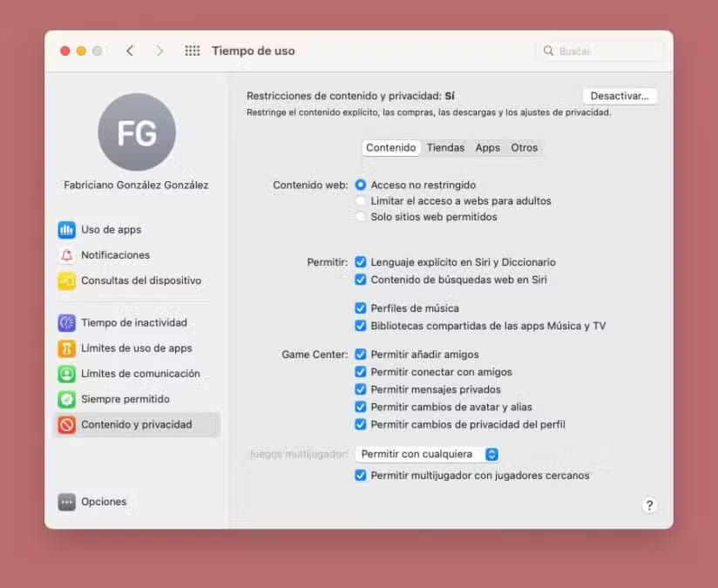718x588 pixels.
Task: Toggle Permitir cambios de privacidad del perfil
Action: pyautogui.click(x=361, y=424)
